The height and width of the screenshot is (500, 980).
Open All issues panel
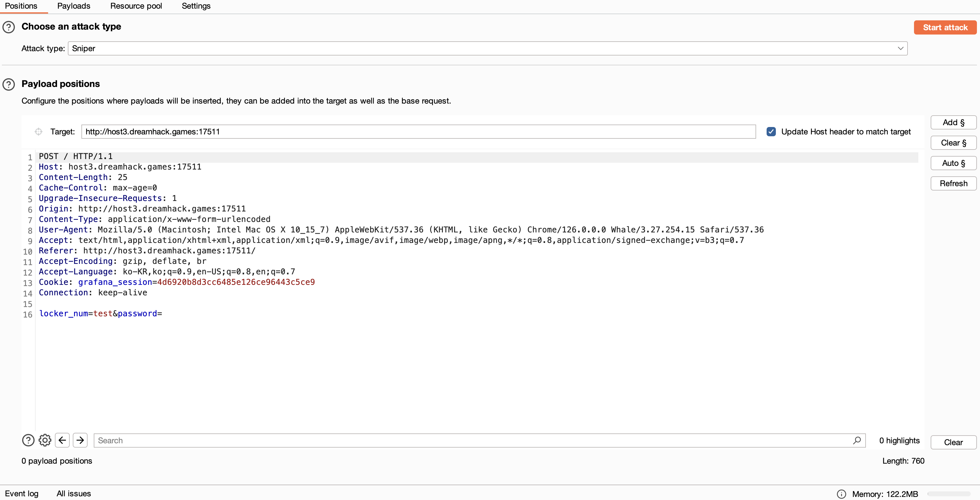pyautogui.click(x=74, y=494)
